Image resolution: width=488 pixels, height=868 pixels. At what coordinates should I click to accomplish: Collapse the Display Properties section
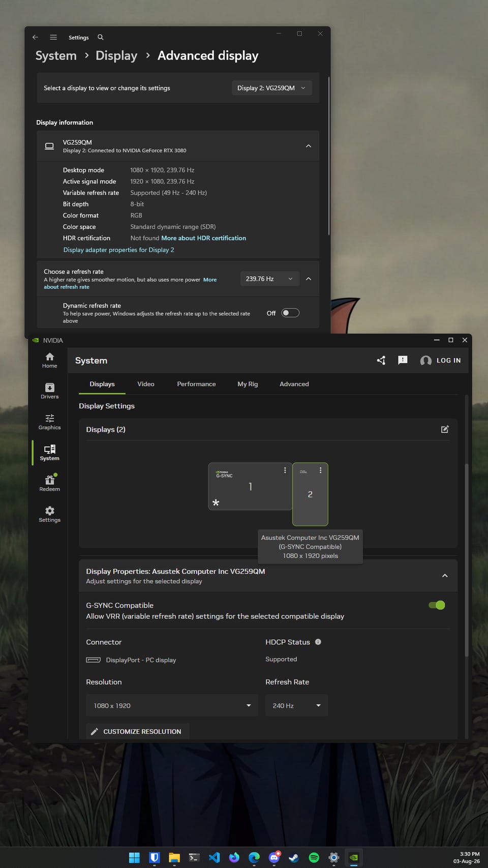tap(445, 576)
